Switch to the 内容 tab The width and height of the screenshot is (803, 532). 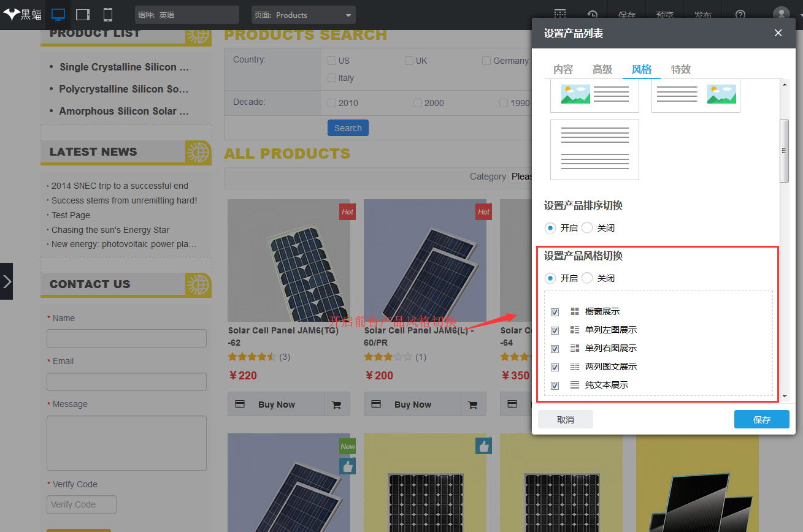[563, 70]
